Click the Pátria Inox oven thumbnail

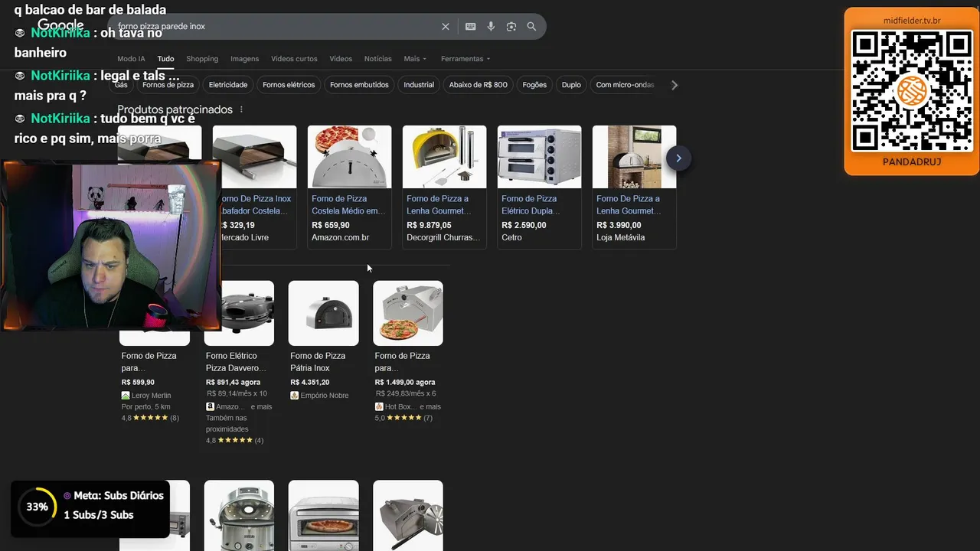click(x=323, y=313)
